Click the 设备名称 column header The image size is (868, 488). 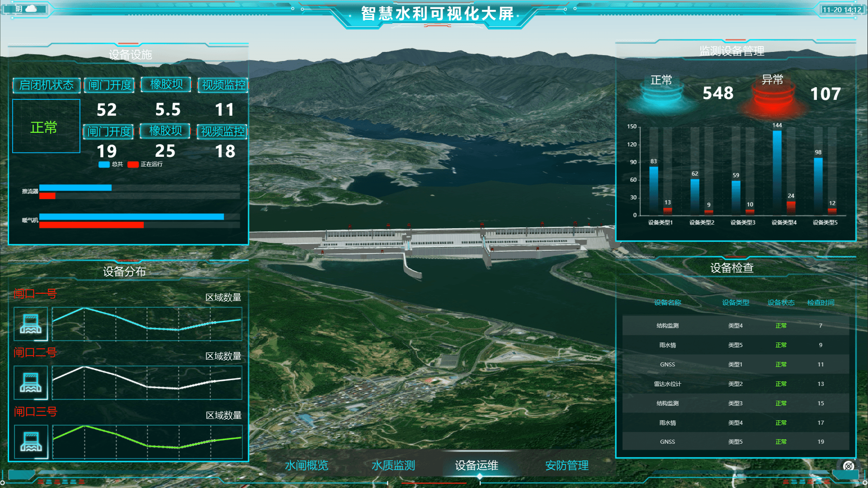(667, 302)
